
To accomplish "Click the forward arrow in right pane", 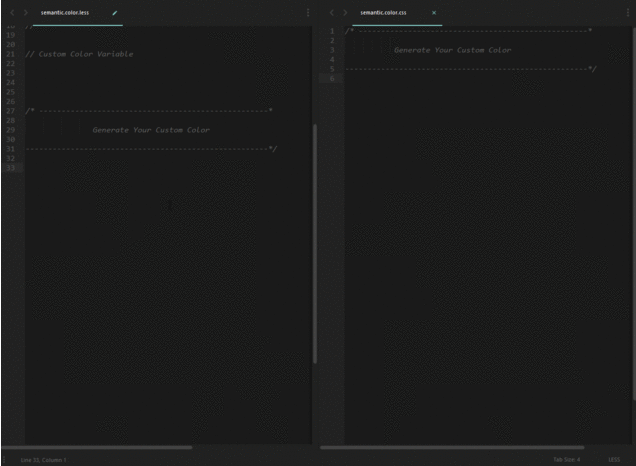I will pyautogui.click(x=346, y=13).
